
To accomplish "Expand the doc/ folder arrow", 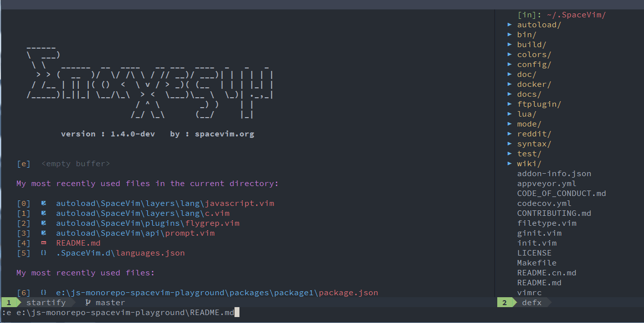I will (x=510, y=74).
